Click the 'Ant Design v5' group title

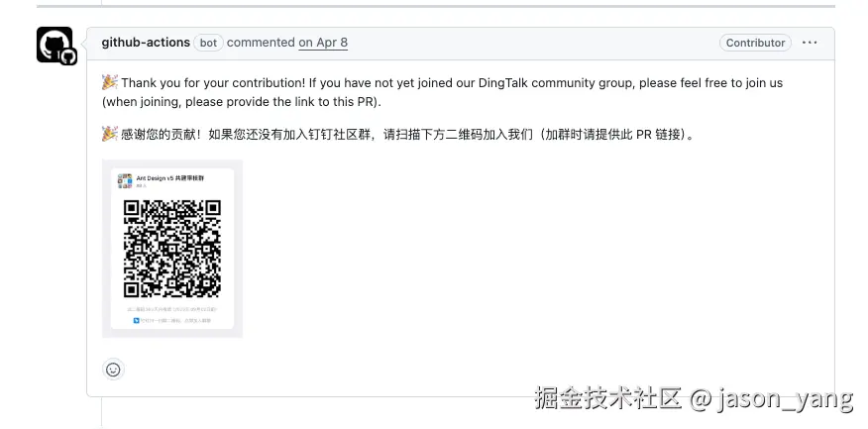click(x=170, y=178)
